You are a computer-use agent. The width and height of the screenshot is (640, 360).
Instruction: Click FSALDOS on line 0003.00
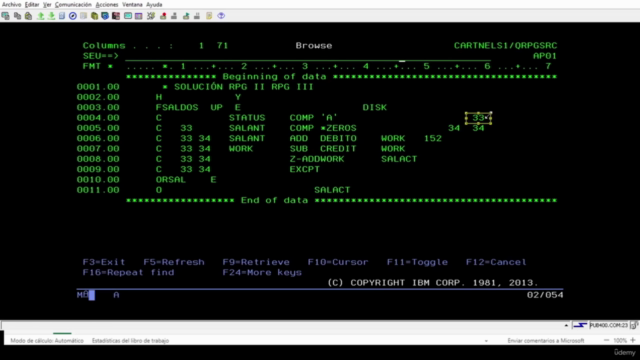pos(177,107)
